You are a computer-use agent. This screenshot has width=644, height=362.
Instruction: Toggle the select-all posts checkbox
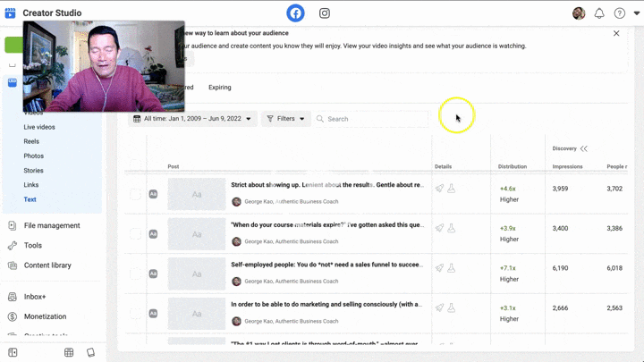[136, 165]
